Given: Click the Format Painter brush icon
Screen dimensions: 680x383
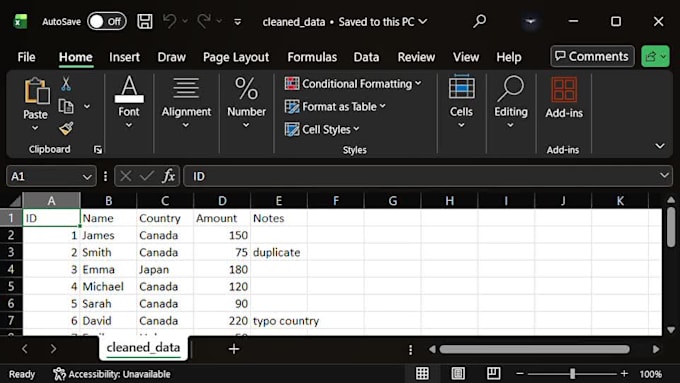Looking at the screenshot, I should point(66,128).
